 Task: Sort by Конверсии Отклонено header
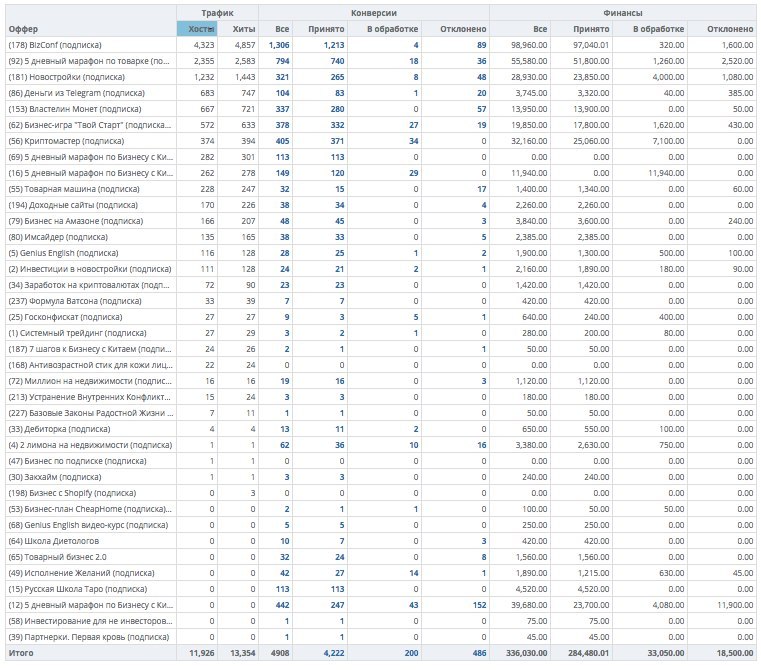pyautogui.click(x=463, y=29)
